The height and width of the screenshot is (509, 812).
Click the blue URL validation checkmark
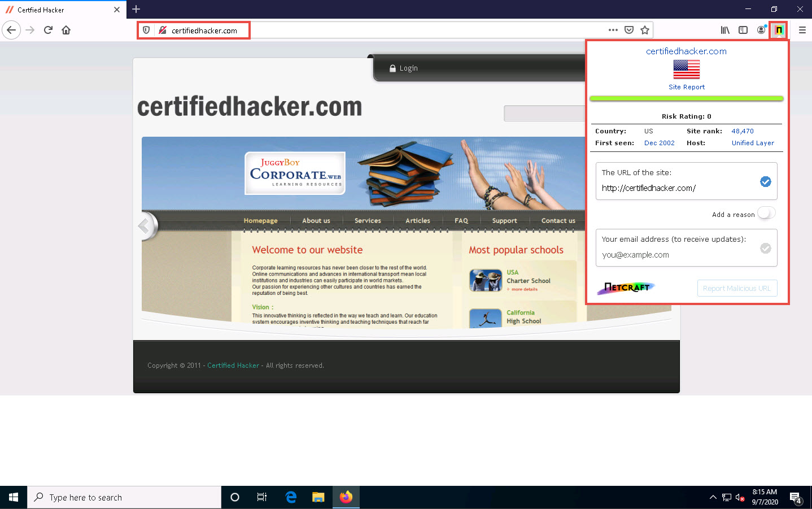(766, 181)
